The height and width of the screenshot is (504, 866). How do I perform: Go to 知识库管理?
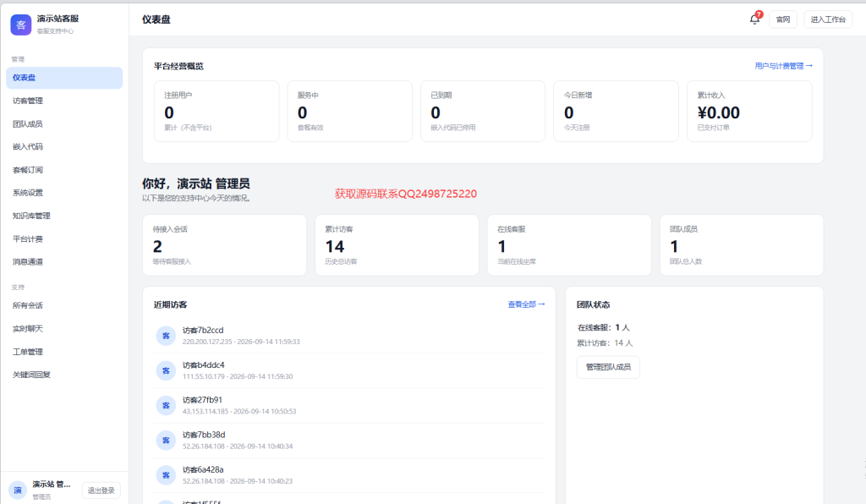pyautogui.click(x=64, y=216)
